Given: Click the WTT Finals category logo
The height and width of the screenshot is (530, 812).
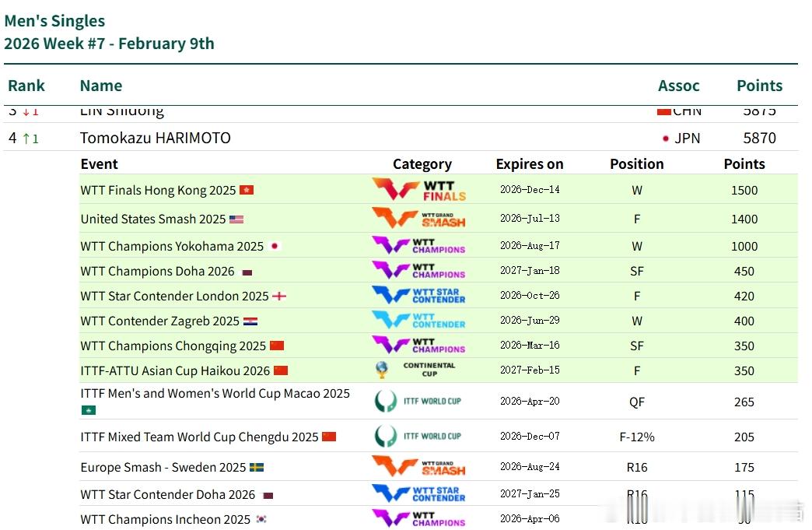Looking at the screenshot, I should point(419,190).
